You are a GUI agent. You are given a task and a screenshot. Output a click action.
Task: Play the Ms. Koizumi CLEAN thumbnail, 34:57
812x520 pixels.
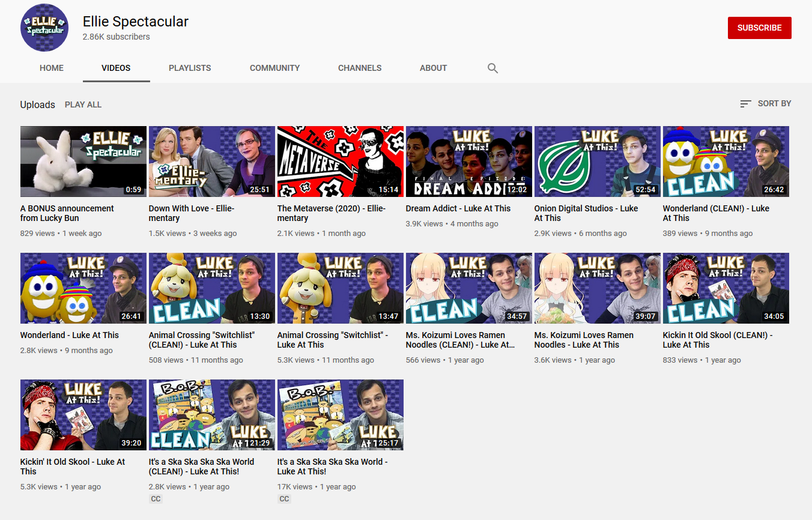tap(469, 288)
